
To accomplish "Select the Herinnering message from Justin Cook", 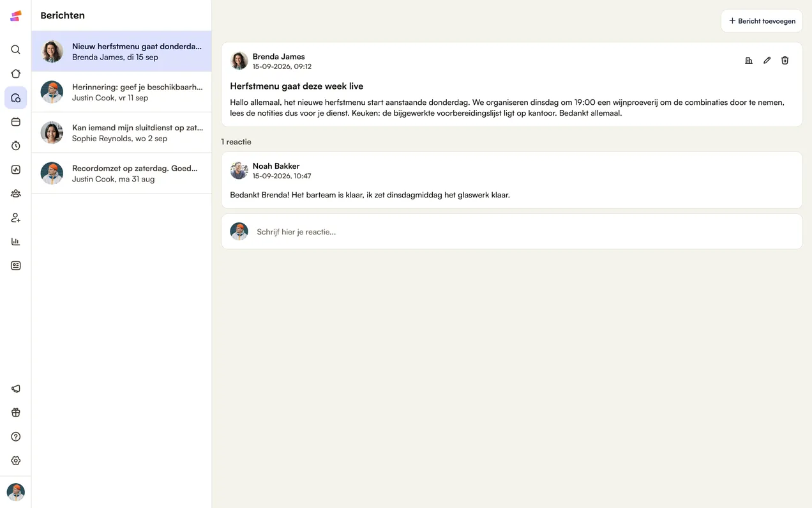I will pyautogui.click(x=121, y=92).
